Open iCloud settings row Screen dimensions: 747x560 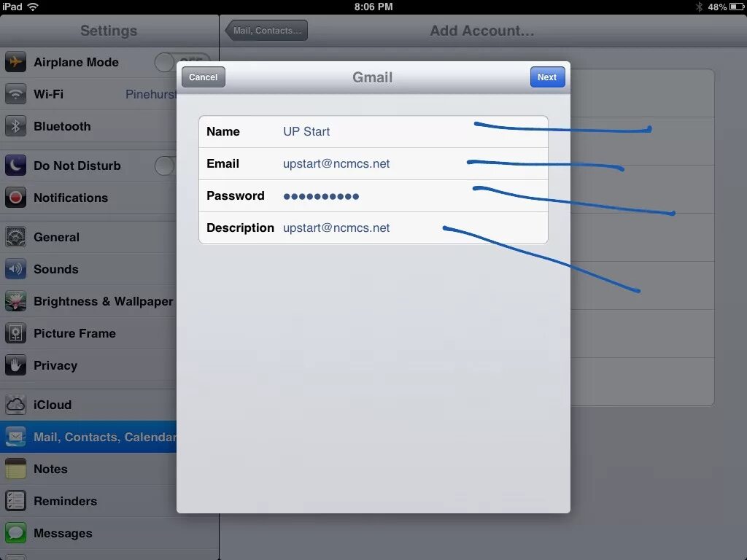coord(88,405)
